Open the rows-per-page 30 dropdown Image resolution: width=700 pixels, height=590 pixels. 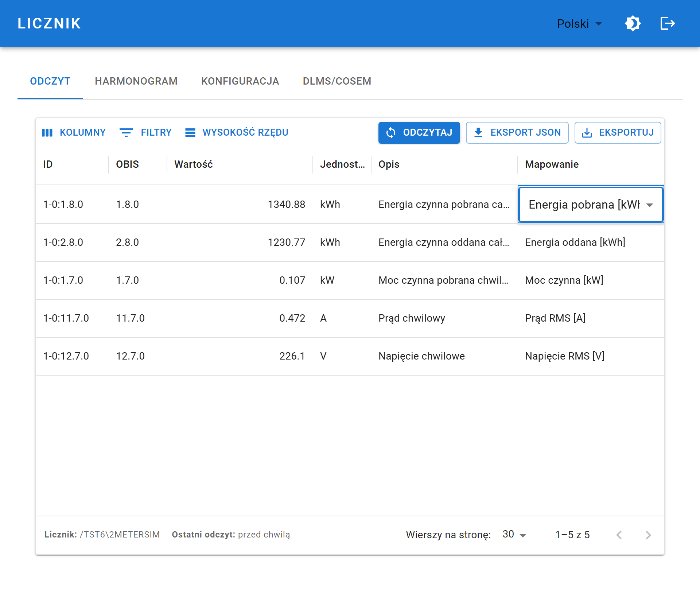tap(514, 535)
